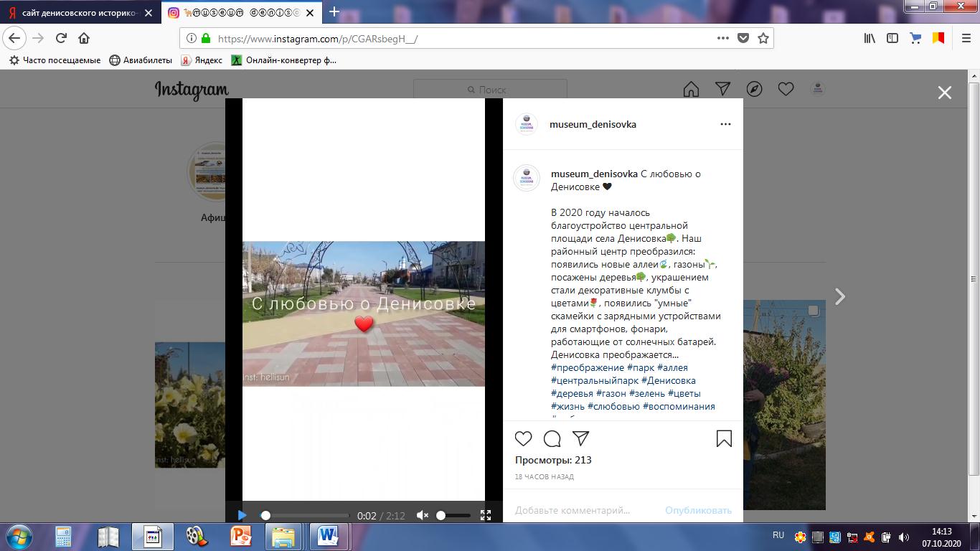Viewport: 980px width, 551px height.
Task: Open Firefox library icon
Action: tap(870, 39)
